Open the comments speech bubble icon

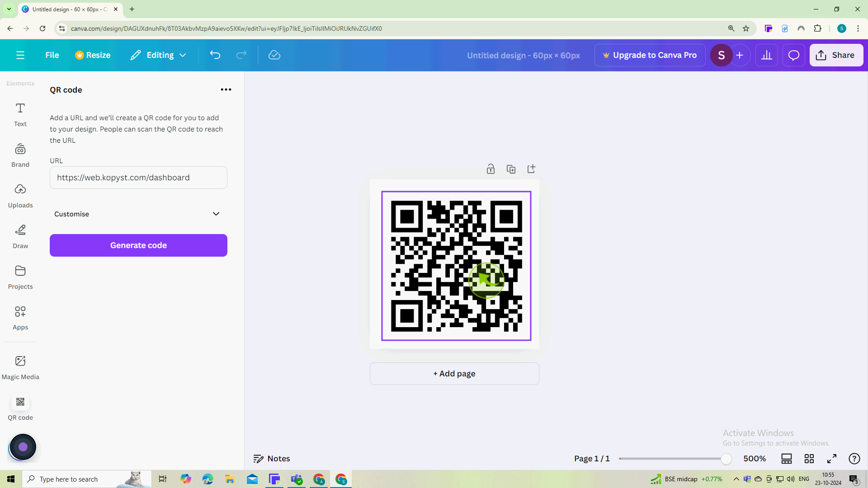[x=794, y=55]
